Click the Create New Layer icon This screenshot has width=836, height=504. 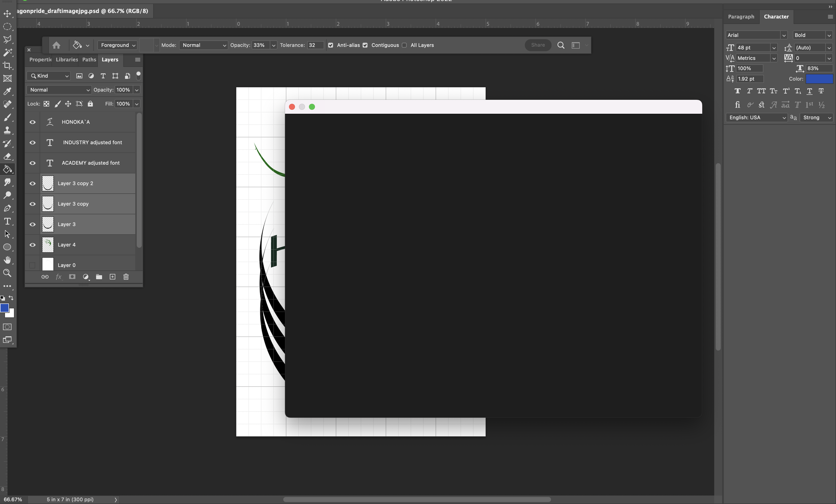(113, 276)
